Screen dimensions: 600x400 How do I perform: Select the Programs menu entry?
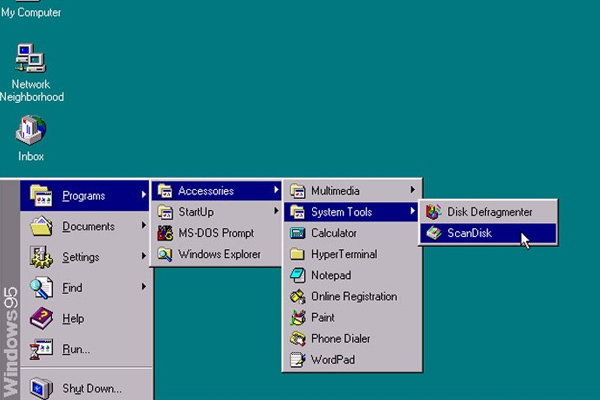(85, 196)
